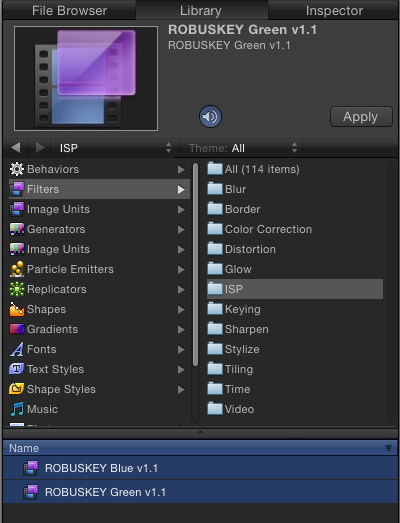The height and width of the screenshot is (523, 400).
Task: Select the Text Styles category label
Action: point(55,369)
